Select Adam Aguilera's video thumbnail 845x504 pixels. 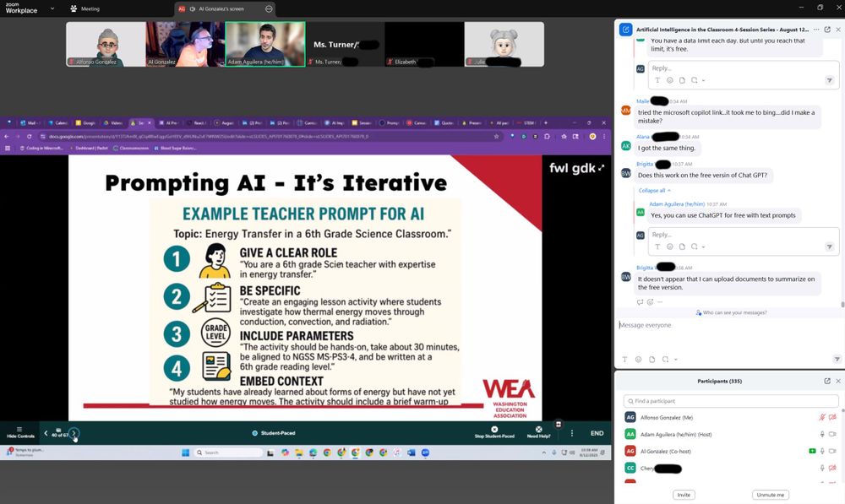[x=264, y=44]
